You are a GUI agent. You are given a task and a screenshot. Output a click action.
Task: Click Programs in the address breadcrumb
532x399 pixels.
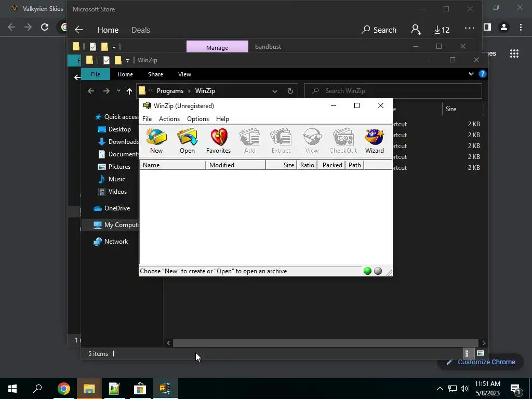pos(170,91)
